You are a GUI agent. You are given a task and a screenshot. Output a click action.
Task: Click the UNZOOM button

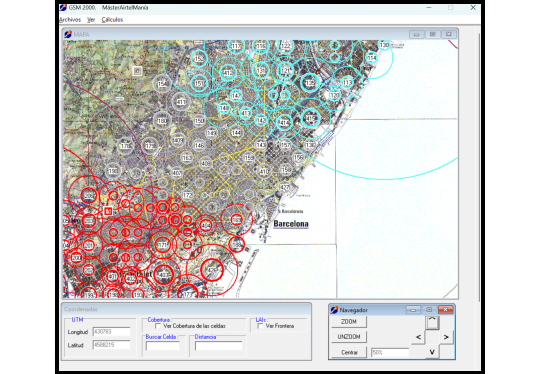tap(349, 337)
